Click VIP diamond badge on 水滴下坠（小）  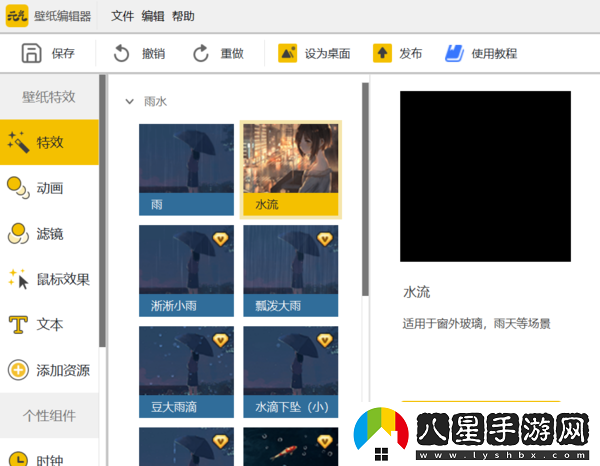tap(324, 340)
